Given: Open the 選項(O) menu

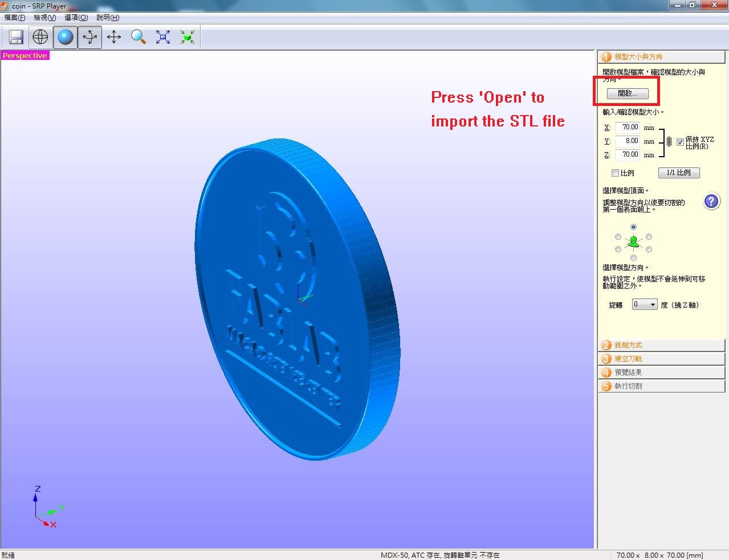Looking at the screenshot, I should (76, 18).
